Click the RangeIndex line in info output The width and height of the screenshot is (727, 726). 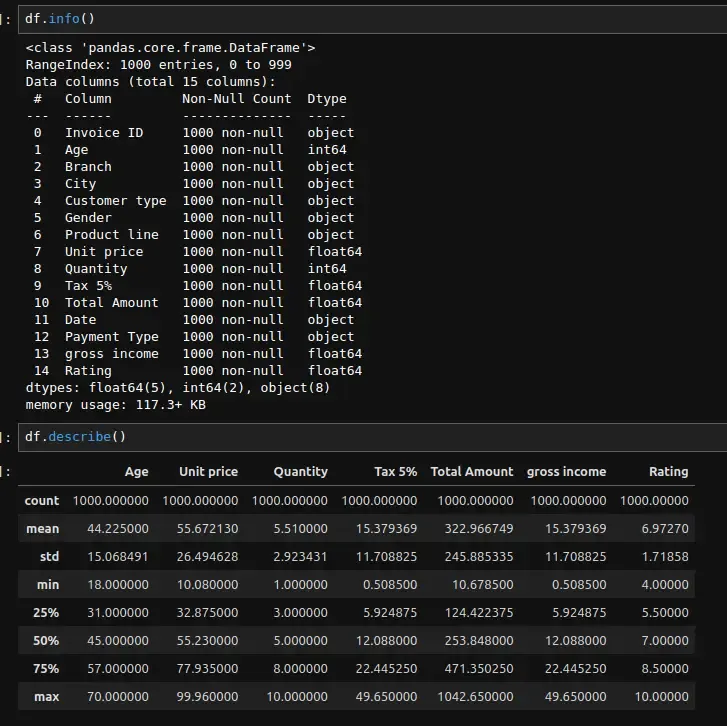(158, 64)
